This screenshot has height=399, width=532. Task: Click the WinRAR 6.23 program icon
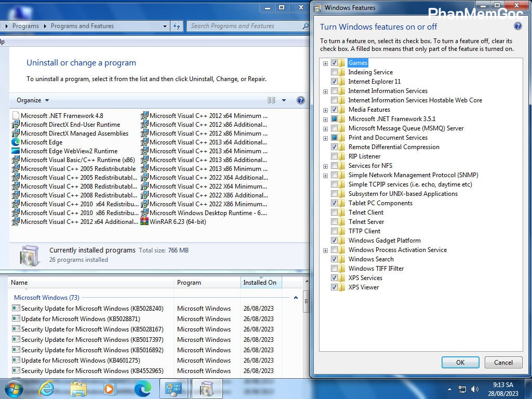click(x=144, y=222)
